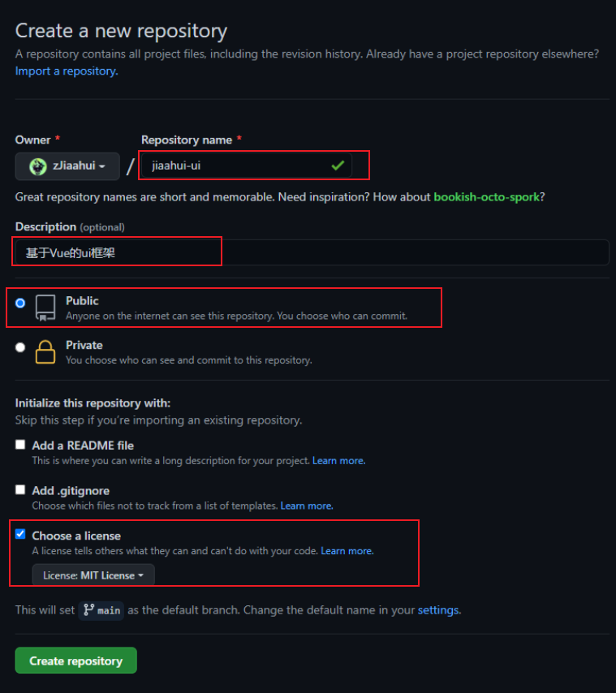Enable the Add a README file checkbox
Screen dimensions: 616x693
(x=20, y=445)
